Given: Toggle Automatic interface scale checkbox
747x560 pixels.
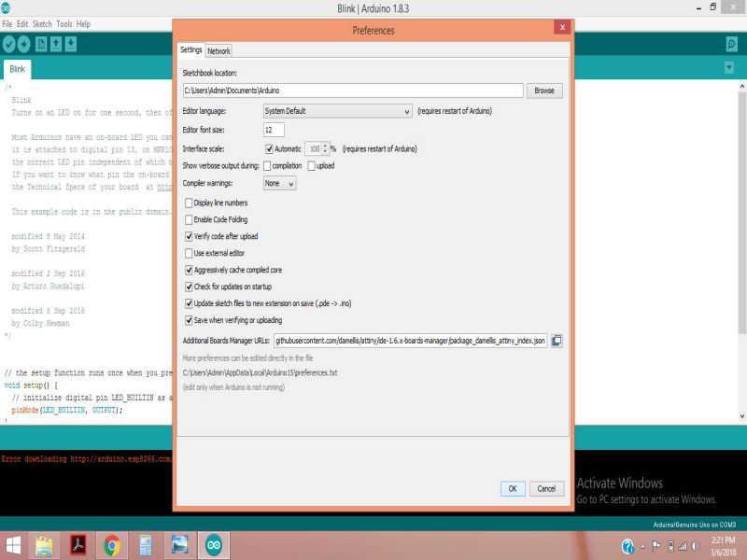Looking at the screenshot, I should pyautogui.click(x=269, y=149).
